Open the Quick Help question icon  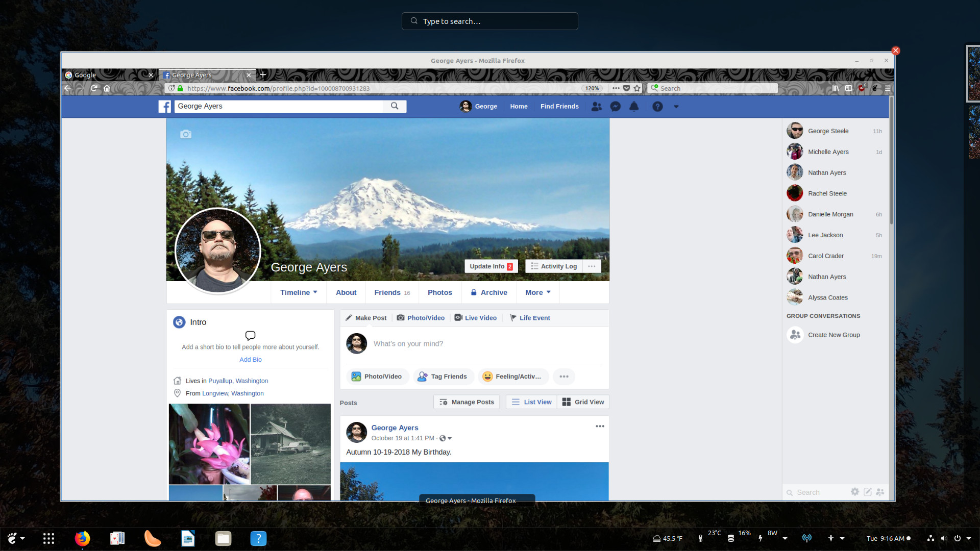pos(657,107)
